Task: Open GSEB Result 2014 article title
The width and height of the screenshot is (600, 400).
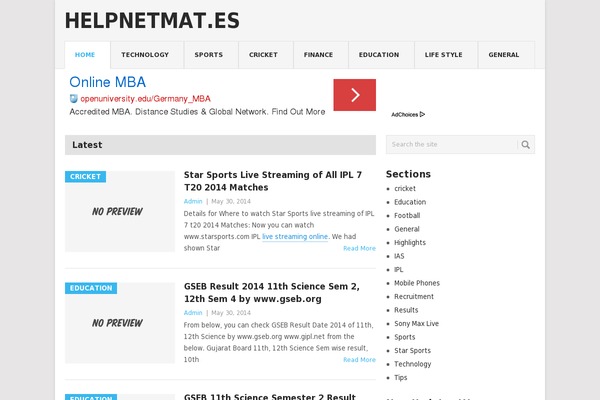Action: pyautogui.click(x=272, y=292)
